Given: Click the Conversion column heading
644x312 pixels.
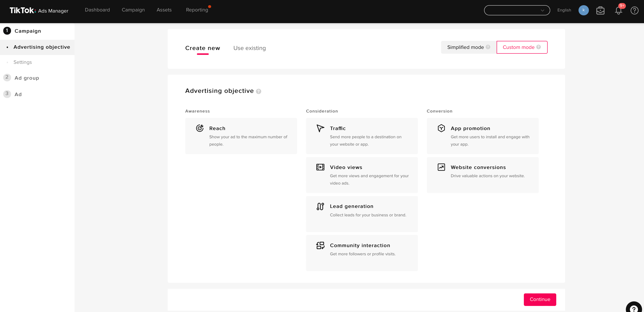Looking at the screenshot, I should (439, 111).
